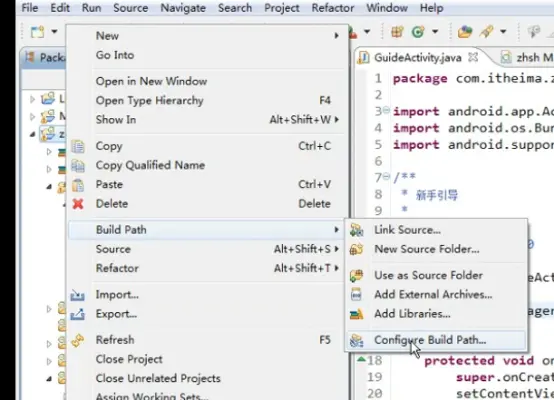Choose Open Type Hierarchy
554x400 pixels.
pyautogui.click(x=206, y=100)
